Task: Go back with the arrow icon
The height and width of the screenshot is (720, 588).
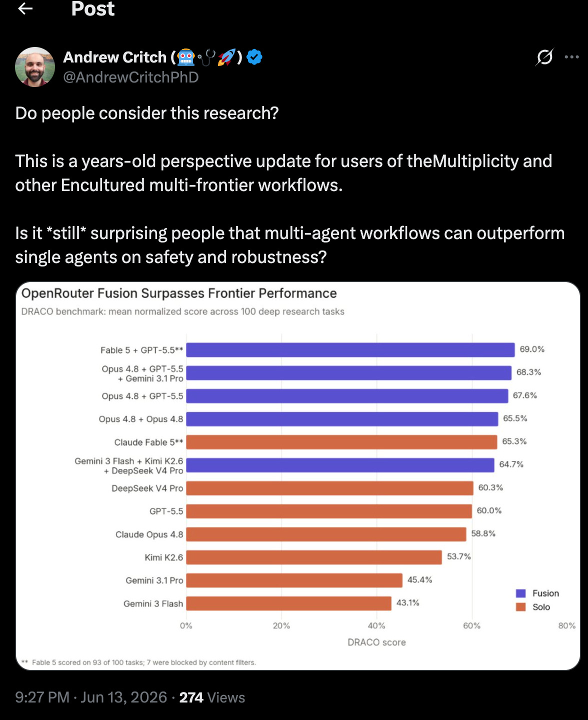Action: coord(25,8)
